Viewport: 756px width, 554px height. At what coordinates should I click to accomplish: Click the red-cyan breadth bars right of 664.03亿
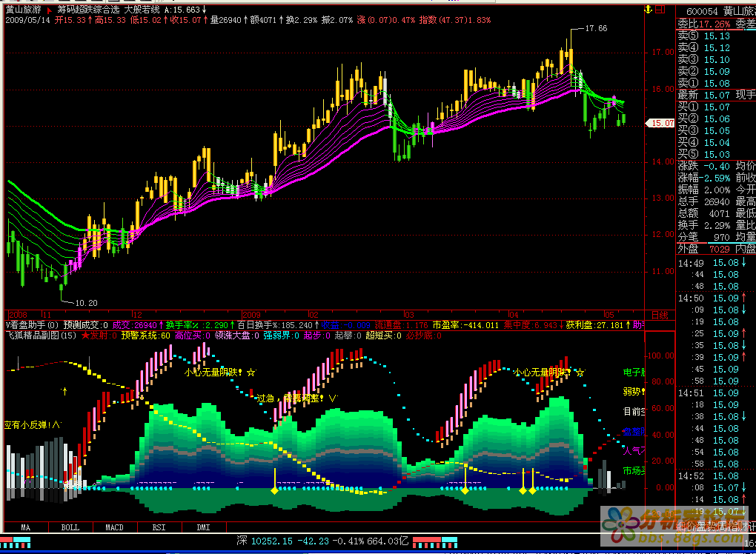point(434,542)
